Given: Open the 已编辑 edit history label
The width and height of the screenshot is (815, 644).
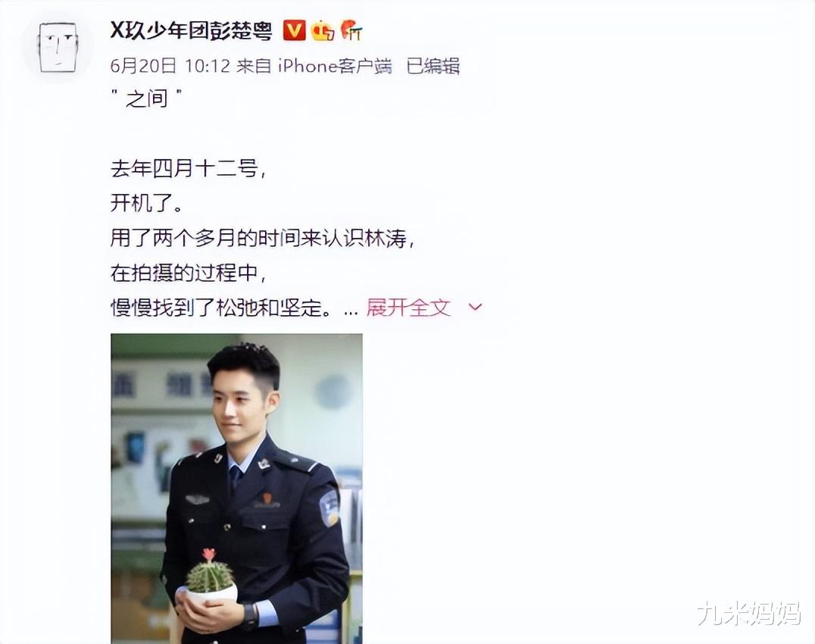Looking at the screenshot, I should (433, 66).
